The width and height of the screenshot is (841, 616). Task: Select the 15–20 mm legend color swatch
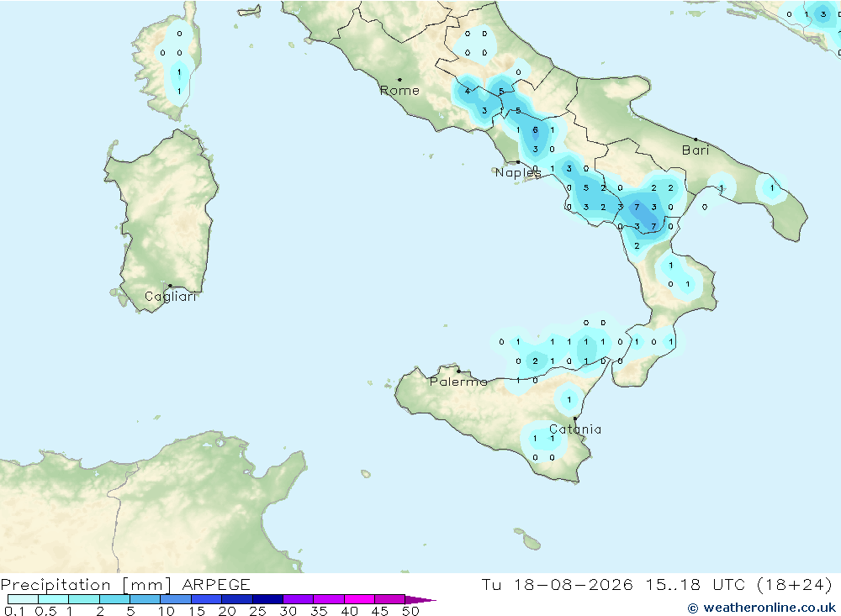point(207,599)
